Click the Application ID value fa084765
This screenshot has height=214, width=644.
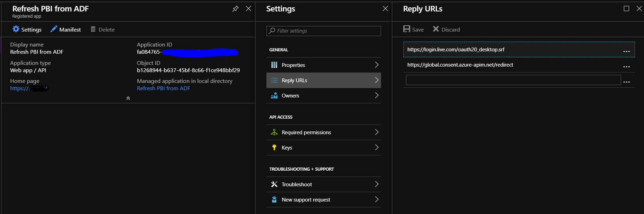pyautogui.click(x=188, y=52)
